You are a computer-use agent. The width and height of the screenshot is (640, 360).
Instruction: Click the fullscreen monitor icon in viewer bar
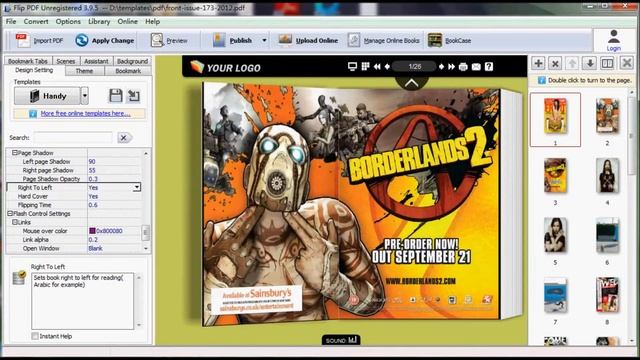(x=352, y=67)
